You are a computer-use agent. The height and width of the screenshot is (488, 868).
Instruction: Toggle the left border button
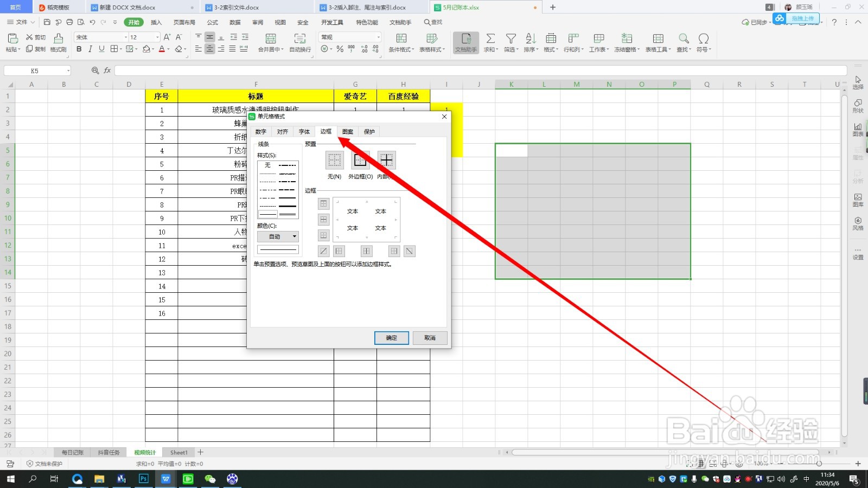[x=339, y=251]
